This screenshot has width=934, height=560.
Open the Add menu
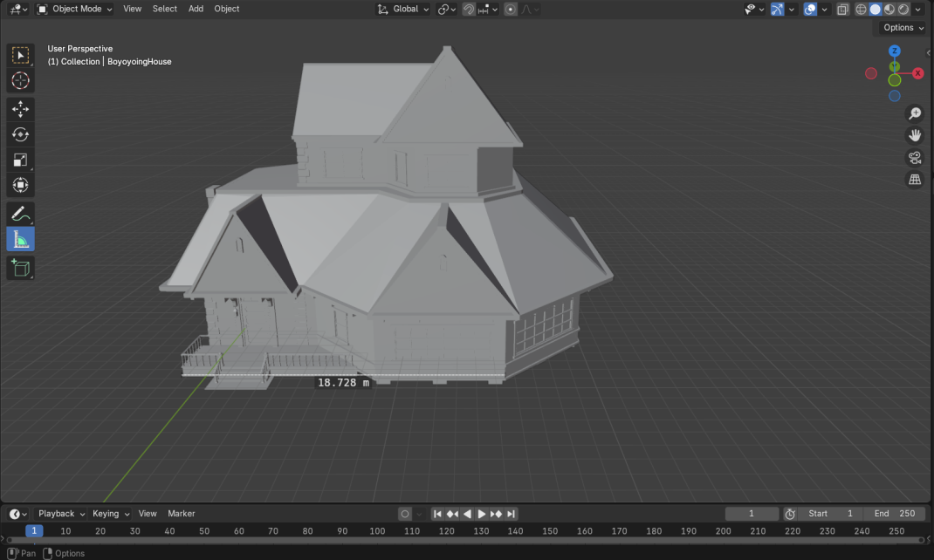(x=196, y=9)
